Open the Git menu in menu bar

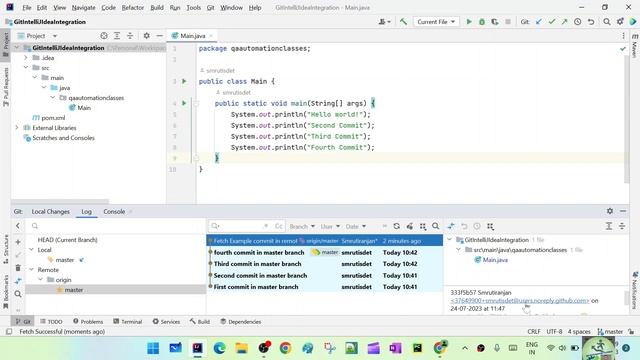(210, 7)
